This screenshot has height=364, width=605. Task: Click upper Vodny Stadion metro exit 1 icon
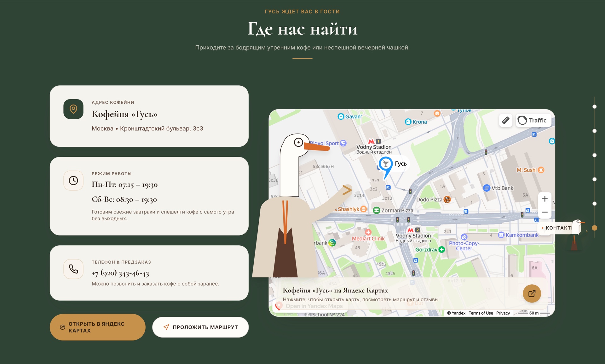tap(374, 141)
